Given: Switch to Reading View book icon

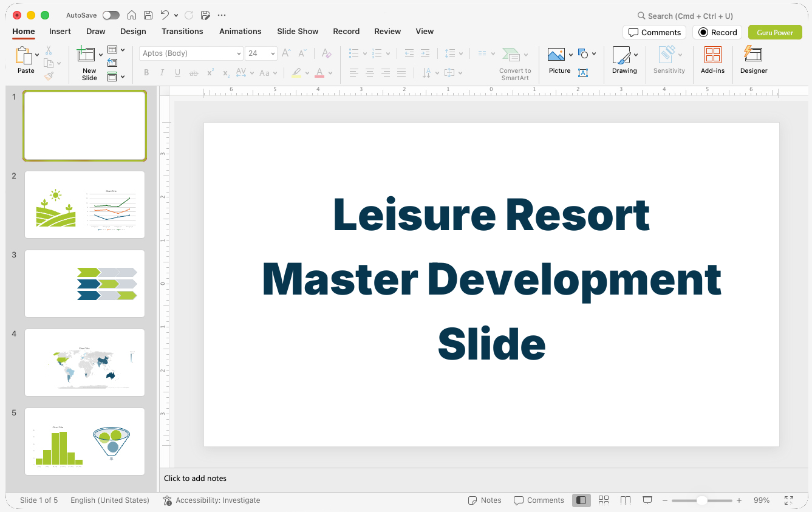Looking at the screenshot, I should point(626,500).
